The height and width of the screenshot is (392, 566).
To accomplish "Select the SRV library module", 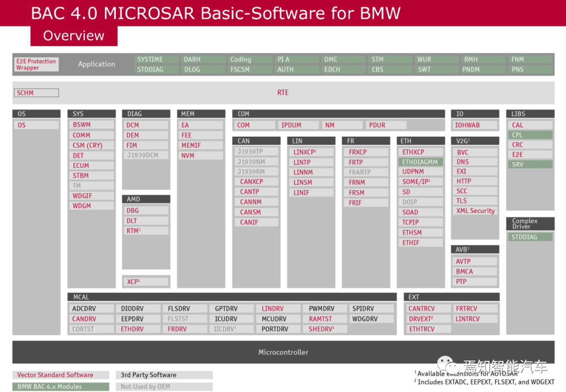I will (530, 164).
